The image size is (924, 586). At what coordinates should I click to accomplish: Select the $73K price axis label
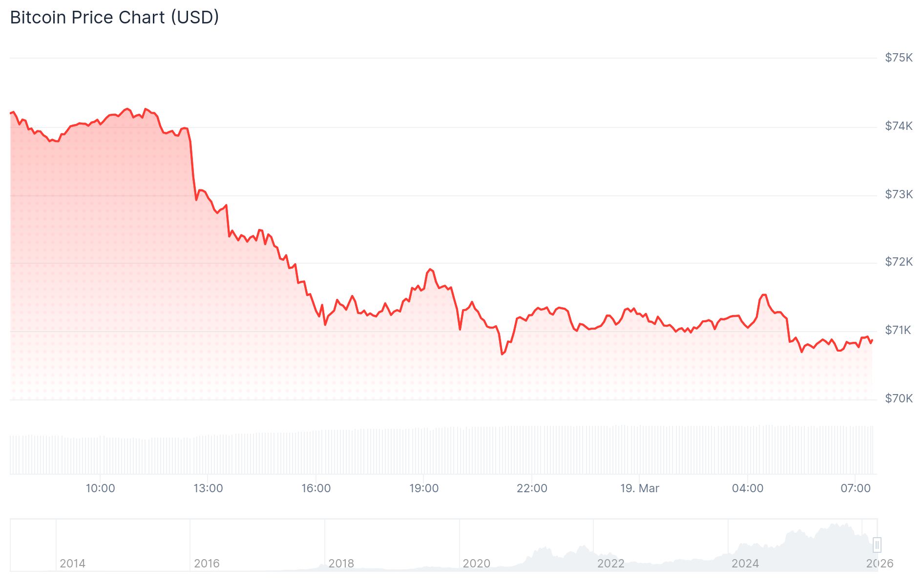pos(899,194)
